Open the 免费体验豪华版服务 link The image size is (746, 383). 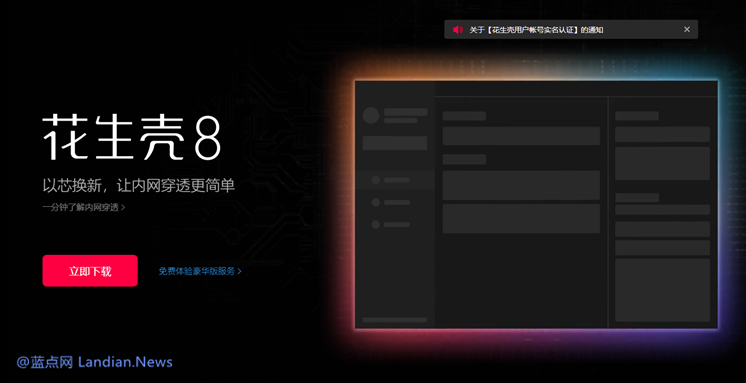(200, 271)
